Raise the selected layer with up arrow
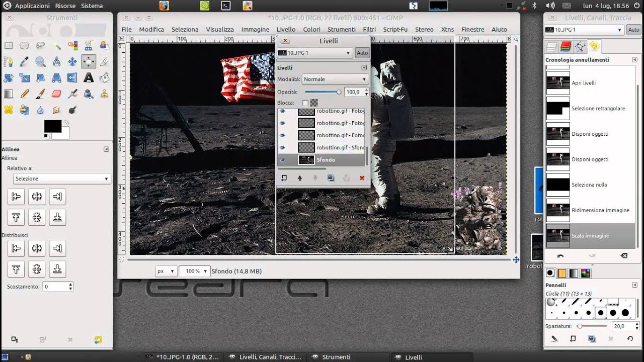The width and height of the screenshot is (644, 362). pyautogui.click(x=300, y=178)
